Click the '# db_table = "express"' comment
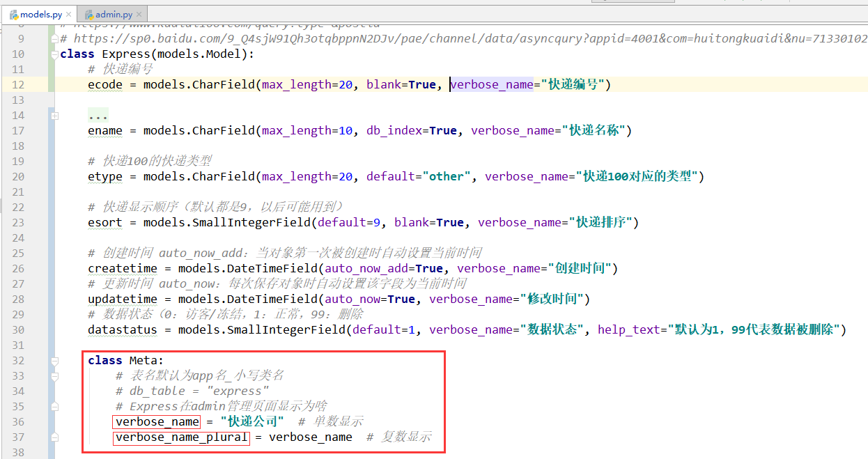The height and width of the screenshot is (459, 868). (192, 391)
